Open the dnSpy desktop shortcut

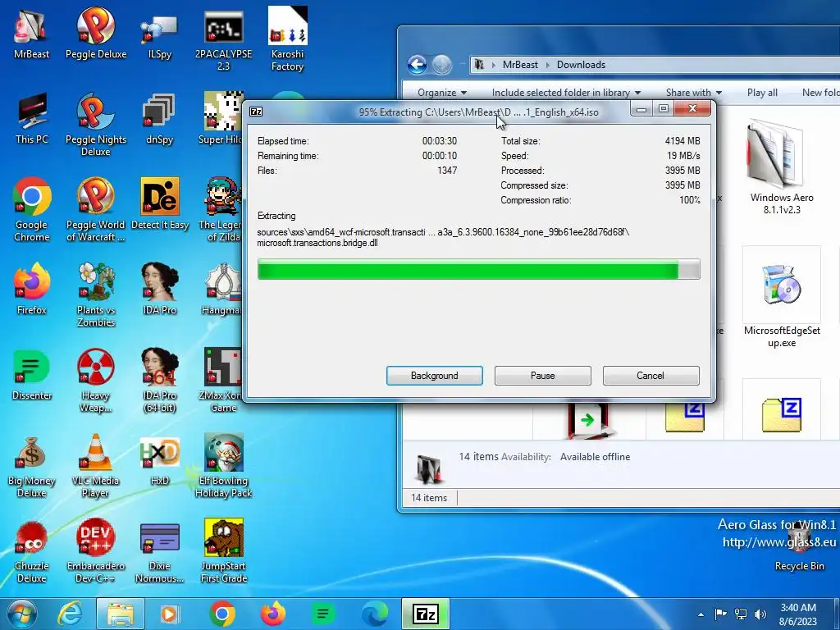click(160, 119)
